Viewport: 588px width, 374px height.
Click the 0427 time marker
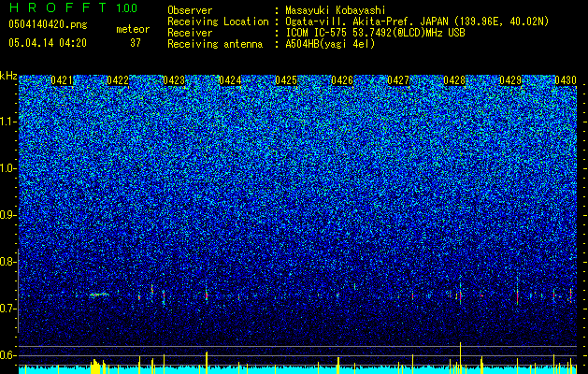tap(398, 80)
